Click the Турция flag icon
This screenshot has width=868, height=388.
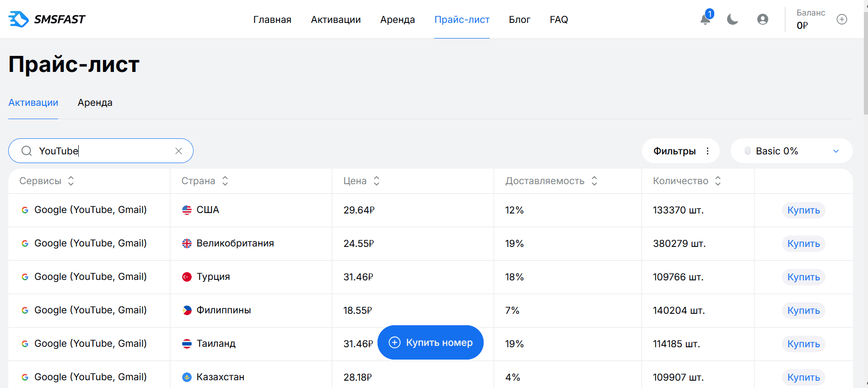pos(187,277)
